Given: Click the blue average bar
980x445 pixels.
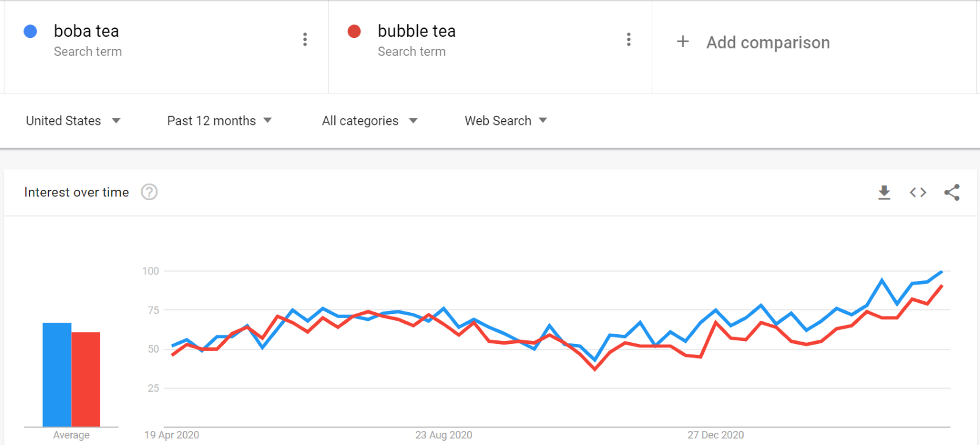Looking at the screenshot, I should point(57,374).
